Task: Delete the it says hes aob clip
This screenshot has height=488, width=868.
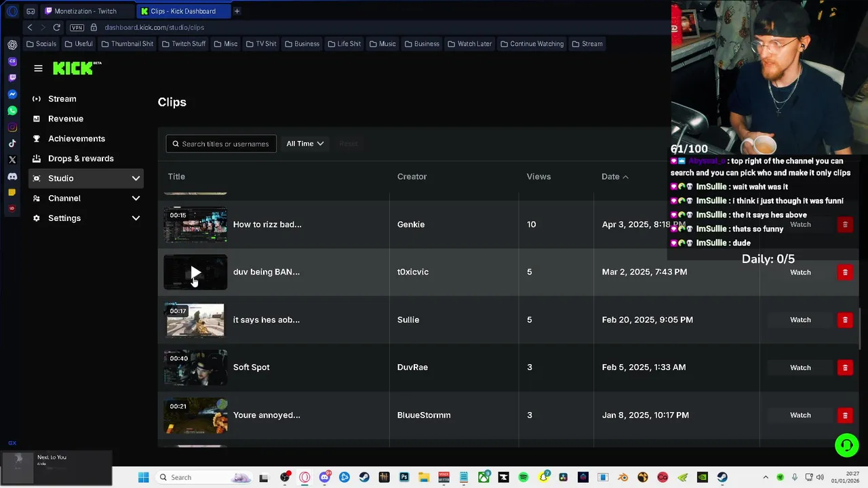Action: coord(845,320)
